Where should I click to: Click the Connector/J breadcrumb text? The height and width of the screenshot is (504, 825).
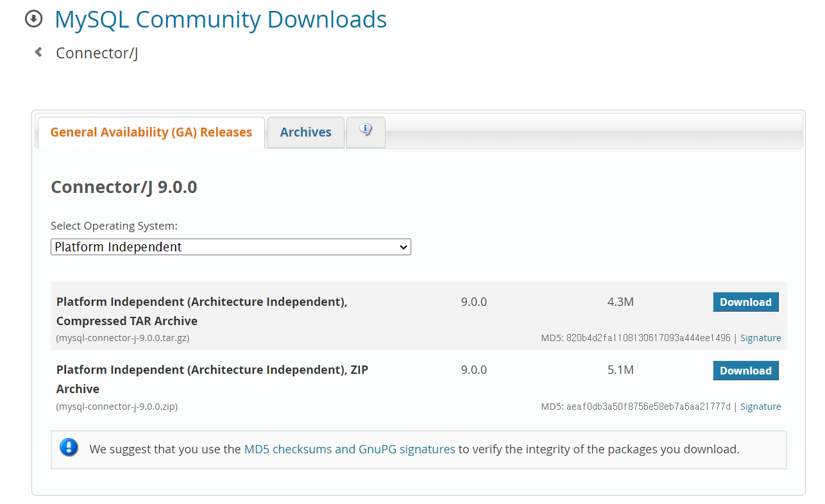97,53
